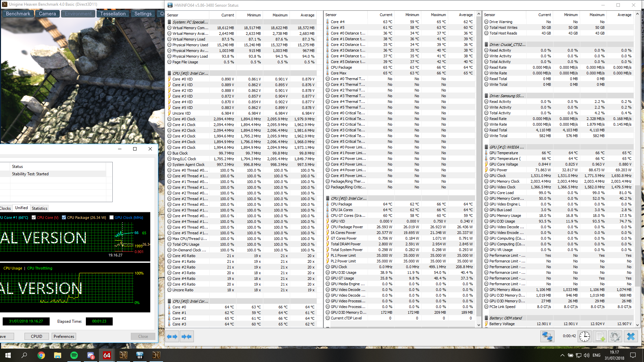Toggle the CPU Package (26.34 W) checkbox
This screenshot has height=362, width=644.
pos(64,218)
